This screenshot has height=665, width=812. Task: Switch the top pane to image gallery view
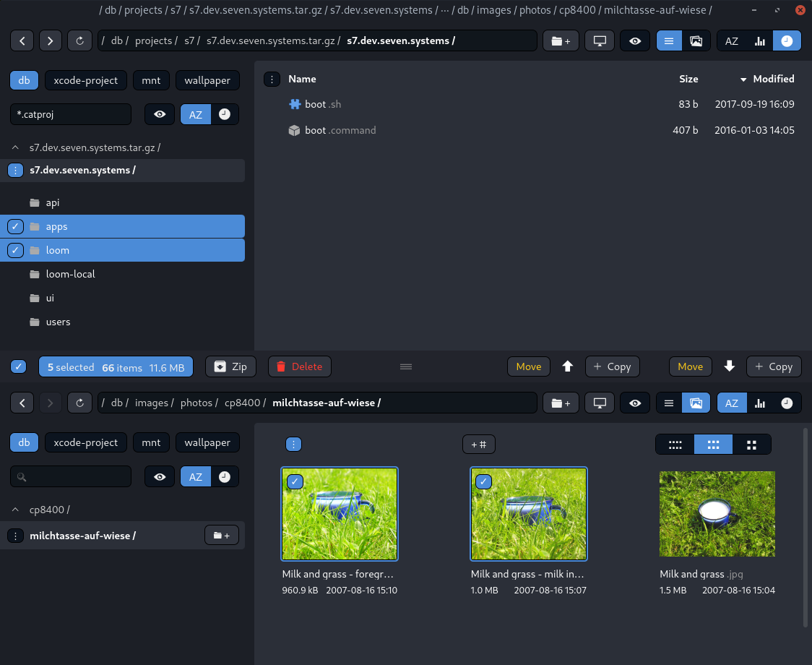click(x=696, y=41)
